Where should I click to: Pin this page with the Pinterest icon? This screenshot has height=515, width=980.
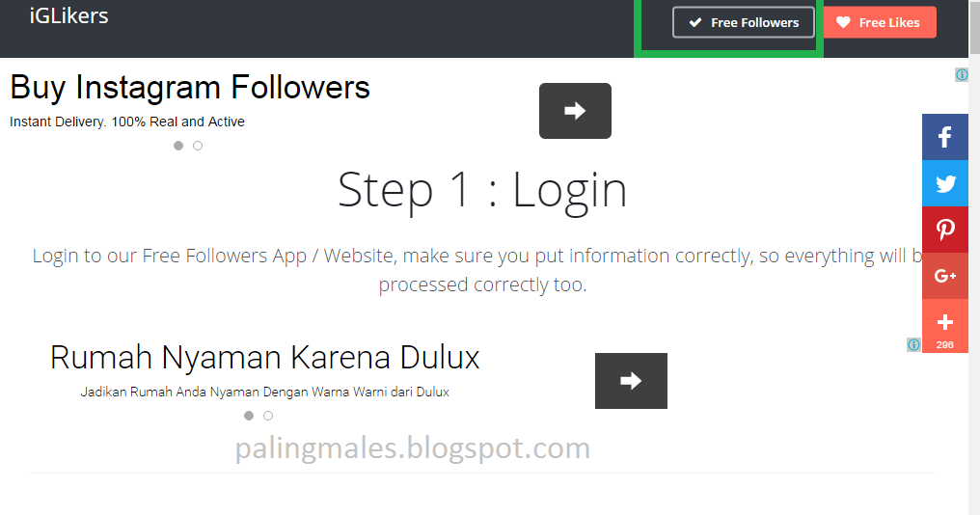point(945,230)
